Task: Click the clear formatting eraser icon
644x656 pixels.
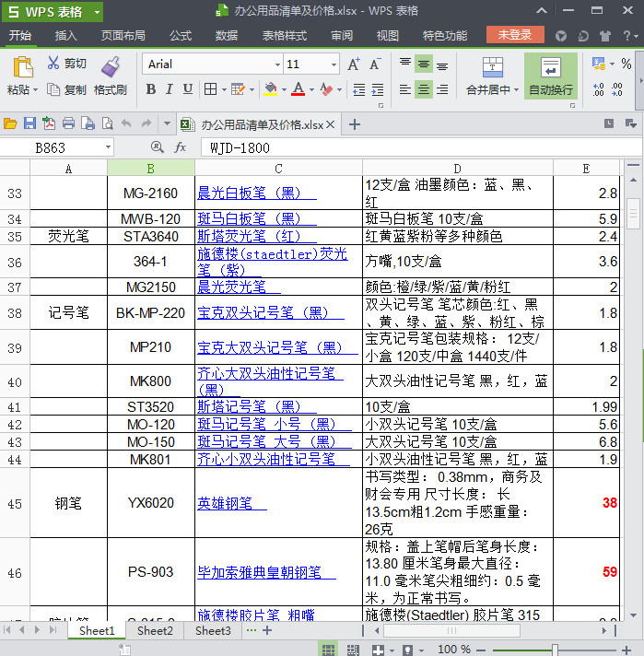Action: tap(326, 89)
